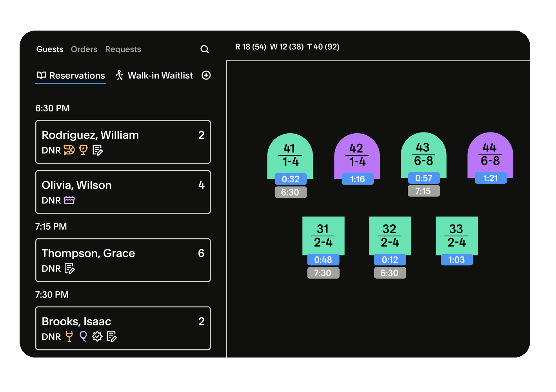Click the notes icon on Thompson's reservation

pyautogui.click(x=70, y=269)
